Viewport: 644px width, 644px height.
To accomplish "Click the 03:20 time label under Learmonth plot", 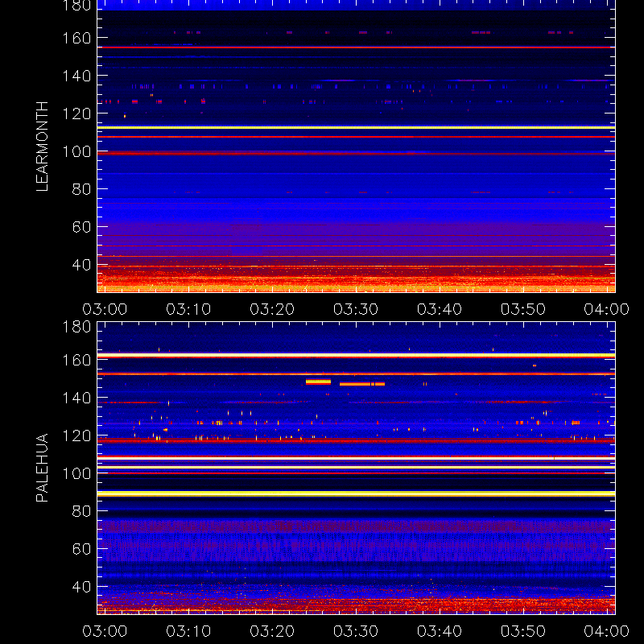I will pyautogui.click(x=272, y=309).
